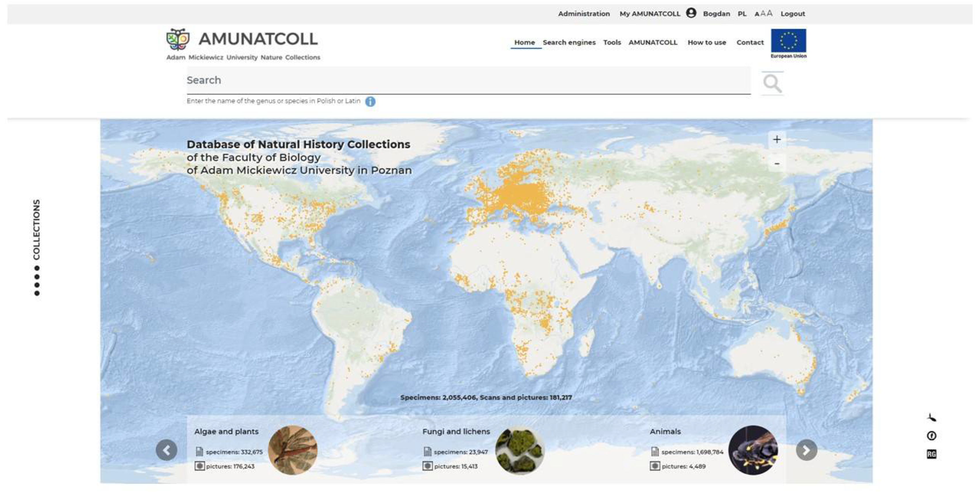
Task: Click the magnifying glass search icon
Action: (772, 83)
